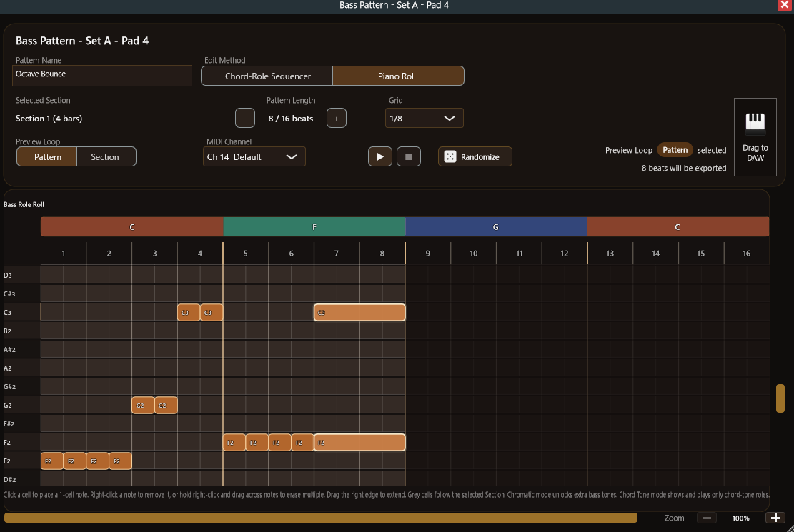Increase pattern length with plus button
794x532 pixels.
point(336,119)
